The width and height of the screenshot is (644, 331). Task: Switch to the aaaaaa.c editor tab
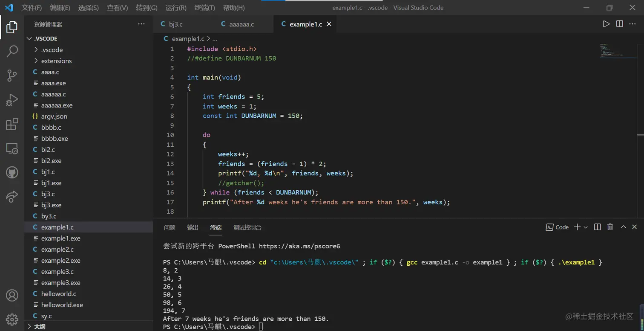click(241, 24)
